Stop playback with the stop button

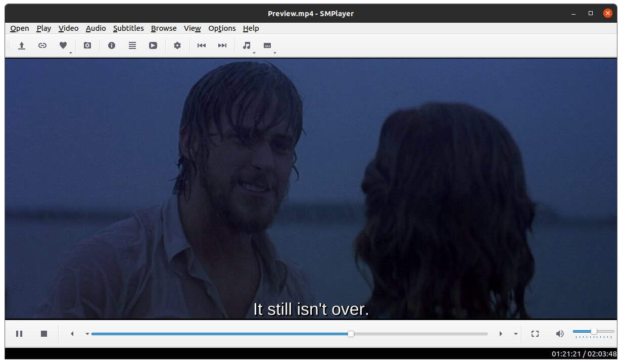click(x=43, y=333)
